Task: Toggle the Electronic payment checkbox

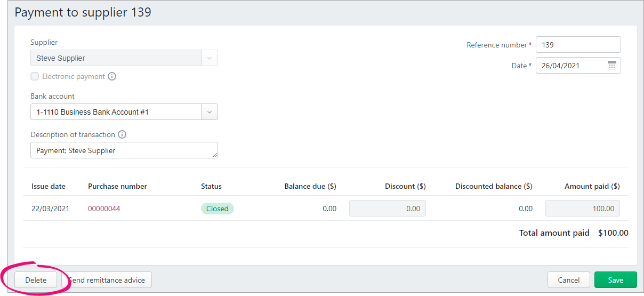Action: (35, 76)
